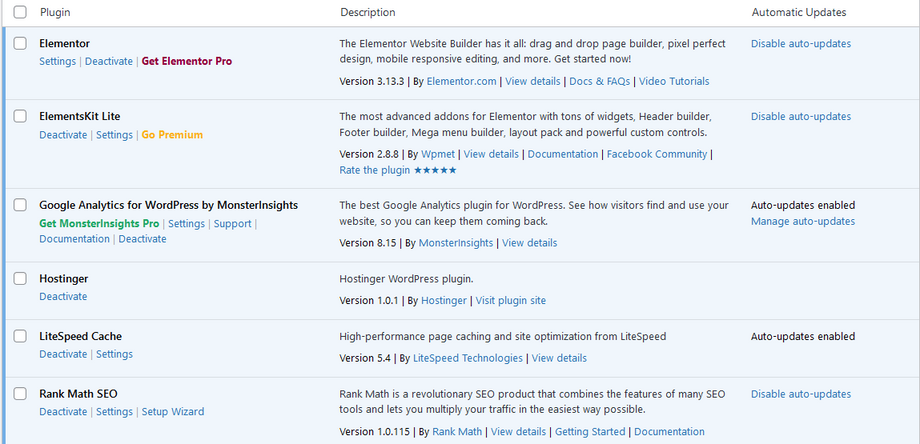Screen dimensions: 920x444
Task: Click the Google Analytics MonsterInsights plugin name
Action: (168, 205)
